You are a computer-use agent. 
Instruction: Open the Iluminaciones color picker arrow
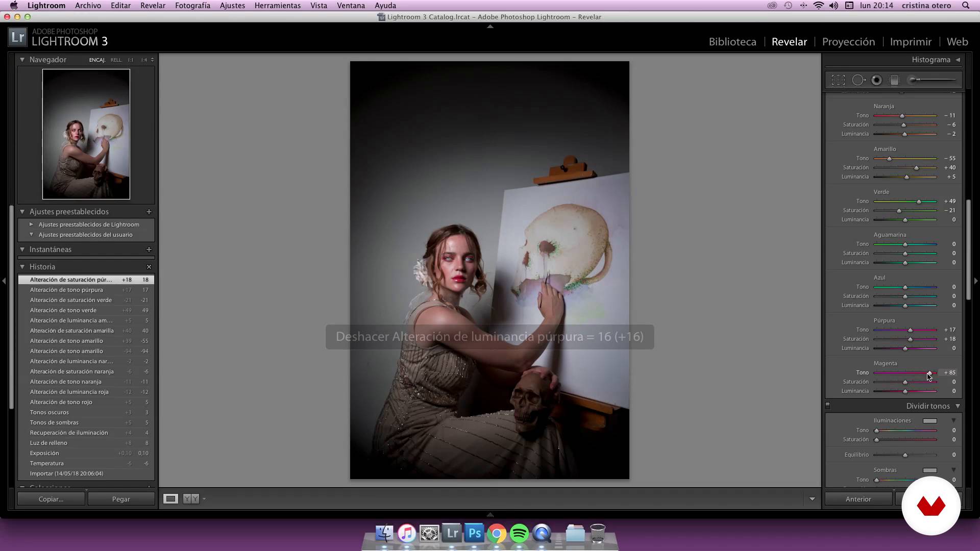click(x=953, y=420)
